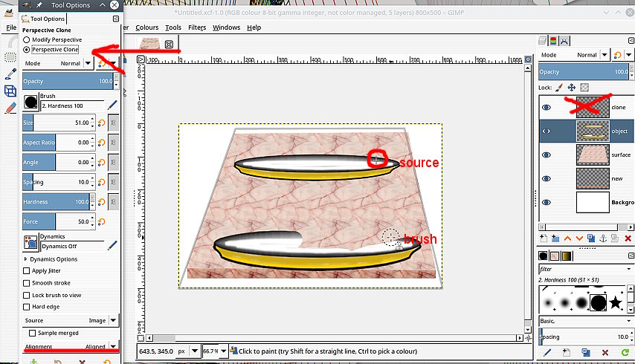Select the colour picker tool in toolbox

click(x=10, y=74)
